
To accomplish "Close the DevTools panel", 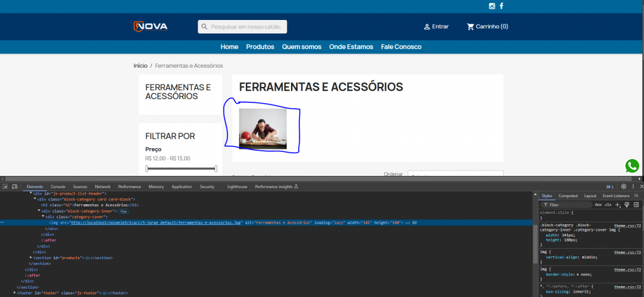I will [x=641, y=186].
